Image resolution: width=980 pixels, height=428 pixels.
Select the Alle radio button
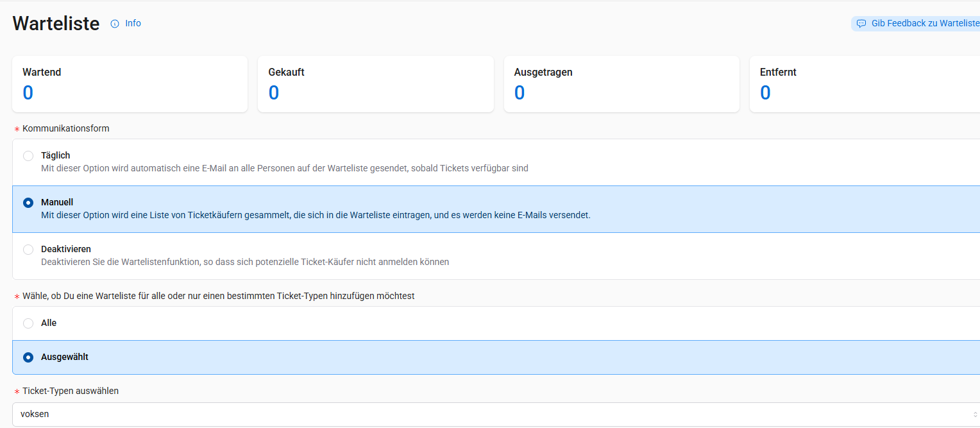tap(28, 323)
